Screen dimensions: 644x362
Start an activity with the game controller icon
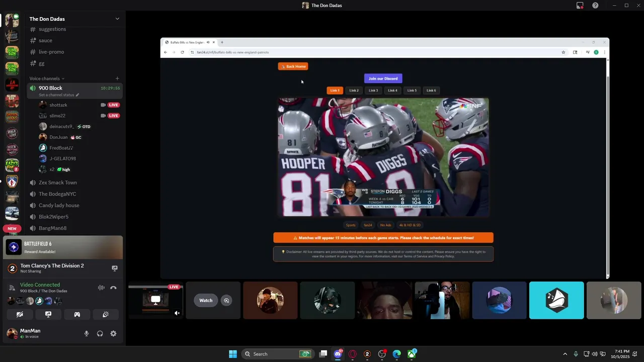[x=77, y=314]
